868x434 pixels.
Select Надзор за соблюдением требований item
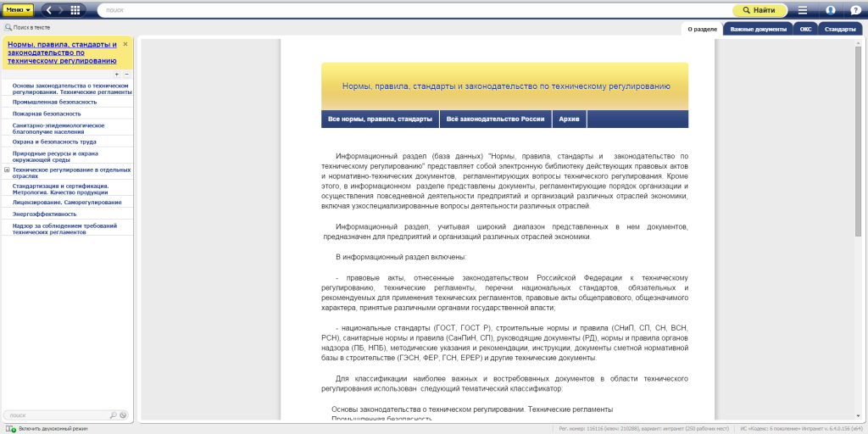pos(64,229)
